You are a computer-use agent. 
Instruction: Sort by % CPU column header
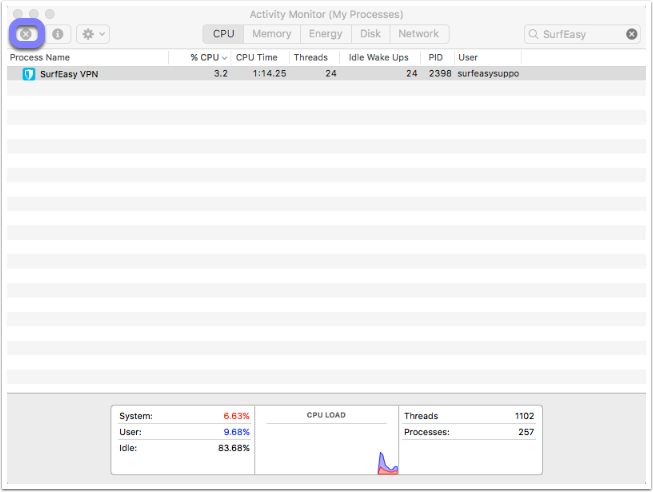coord(200,57)
